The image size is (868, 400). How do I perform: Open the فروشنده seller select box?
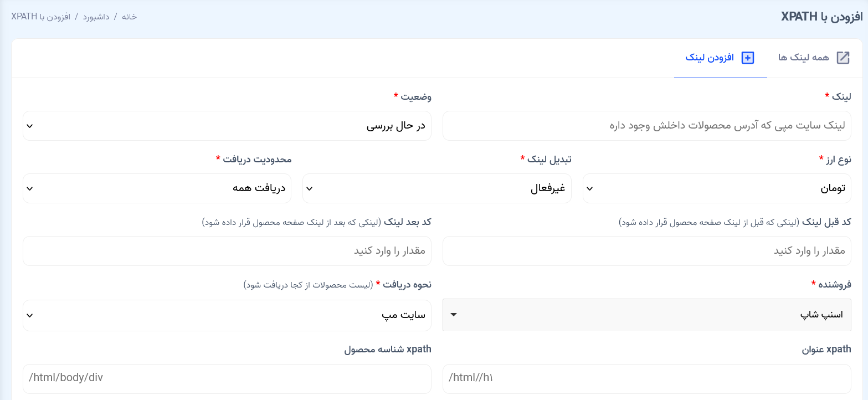tap(647, 315)
